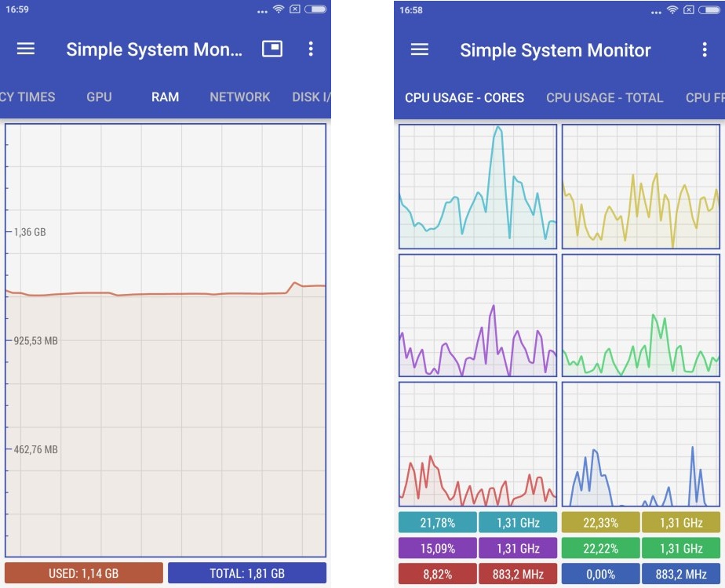The image size is (725, 588).
Task: Tap yellow 1,31 GHz frequency badge
Action: click(x=681, y=522)
